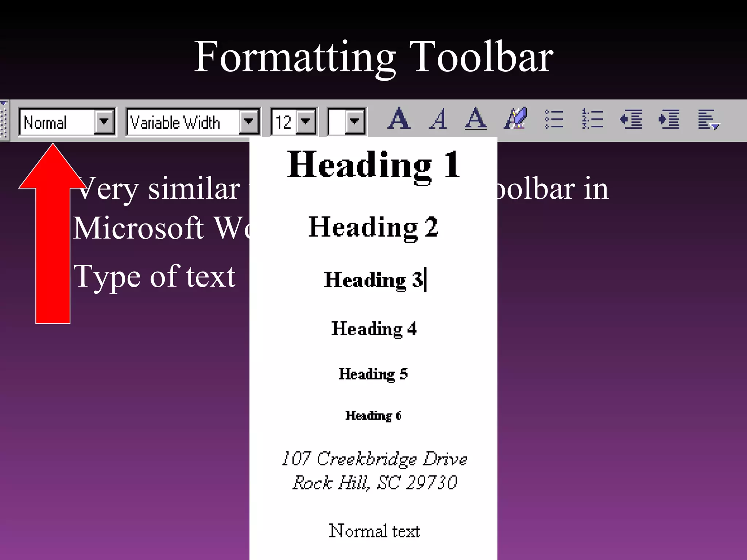747x560 pixels.
Task: Apply the bulleted list icon
Action: pyautogui.click(x=554, y=119)
